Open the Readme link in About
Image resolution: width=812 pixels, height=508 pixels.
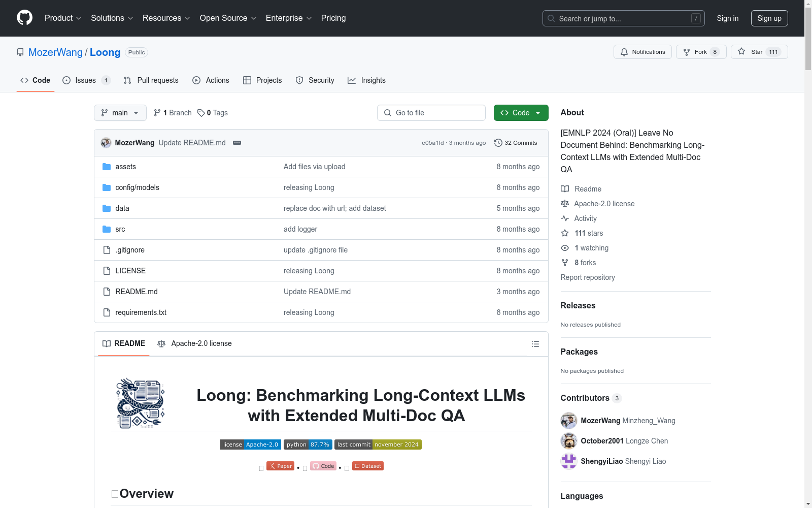pos(588,189)
